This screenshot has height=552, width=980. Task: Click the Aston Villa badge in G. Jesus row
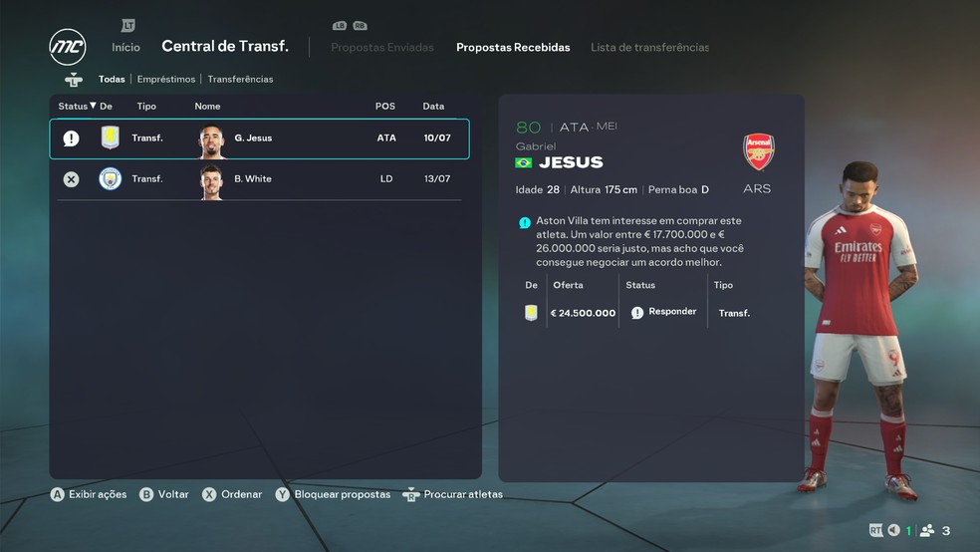110,137
